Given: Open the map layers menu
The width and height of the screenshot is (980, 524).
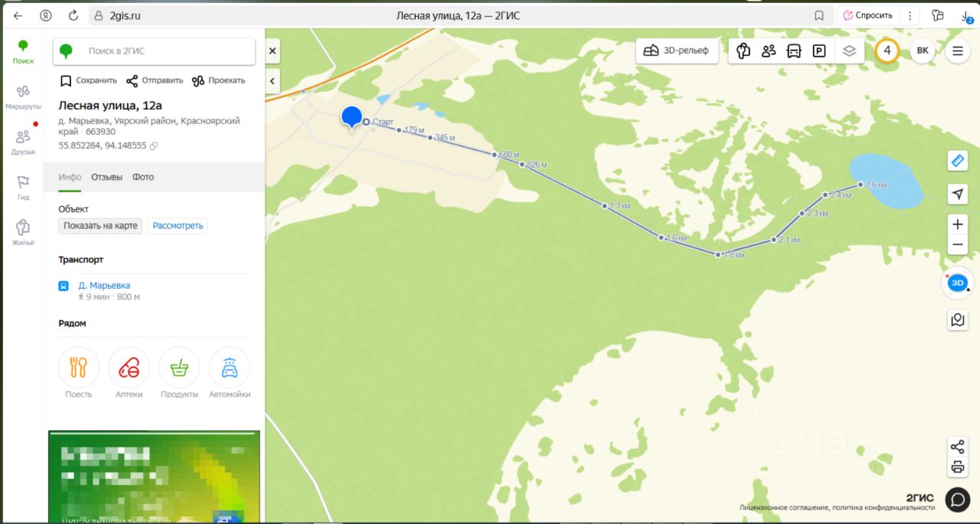Looking at the screenshot, I should tap(849, 51).
